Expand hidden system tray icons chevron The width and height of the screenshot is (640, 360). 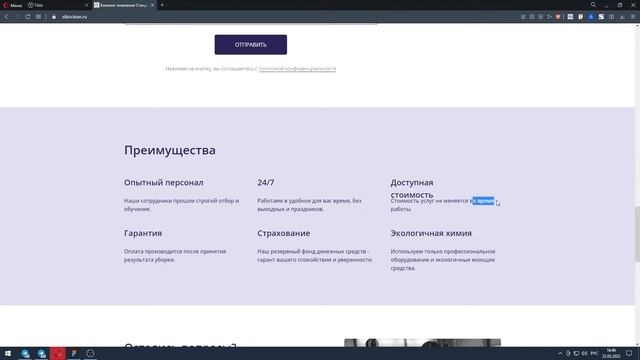coord(560,353)
